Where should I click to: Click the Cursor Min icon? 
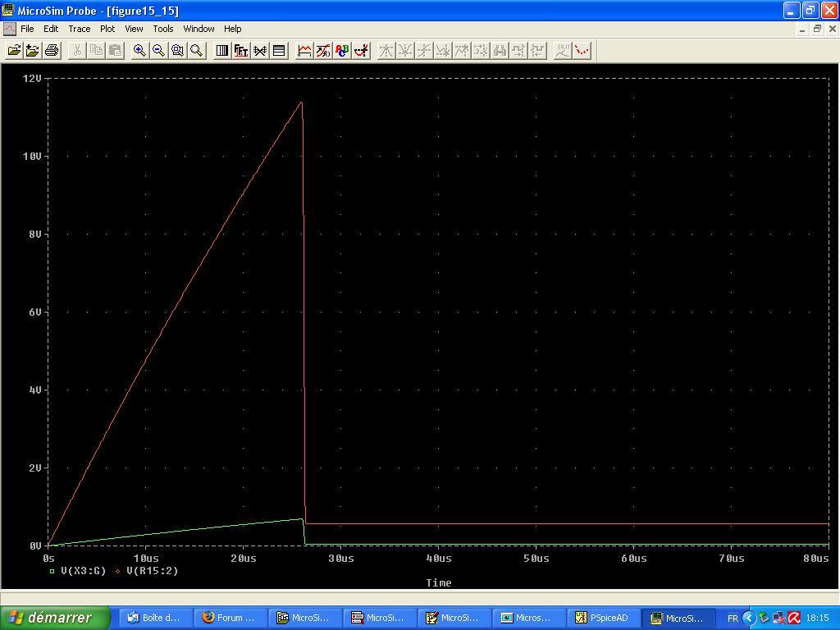click(x=444, y=50)
